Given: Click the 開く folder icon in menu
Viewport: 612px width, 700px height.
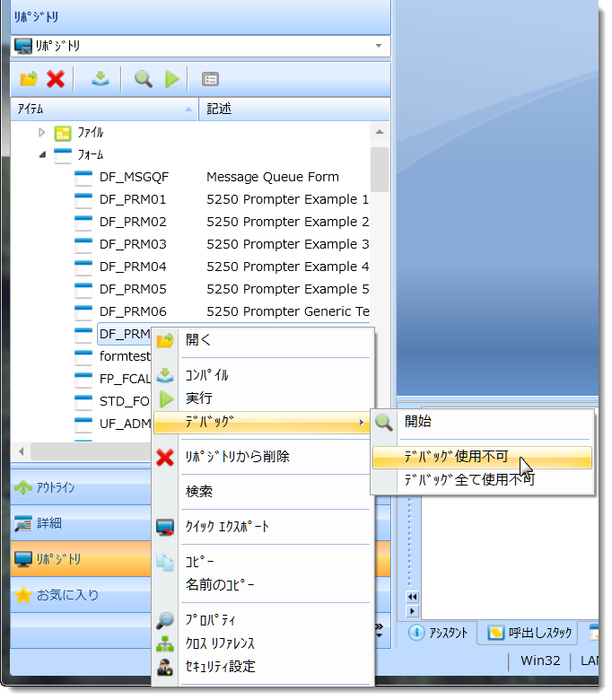Looking at the screenshot, I should pos(165,341).
